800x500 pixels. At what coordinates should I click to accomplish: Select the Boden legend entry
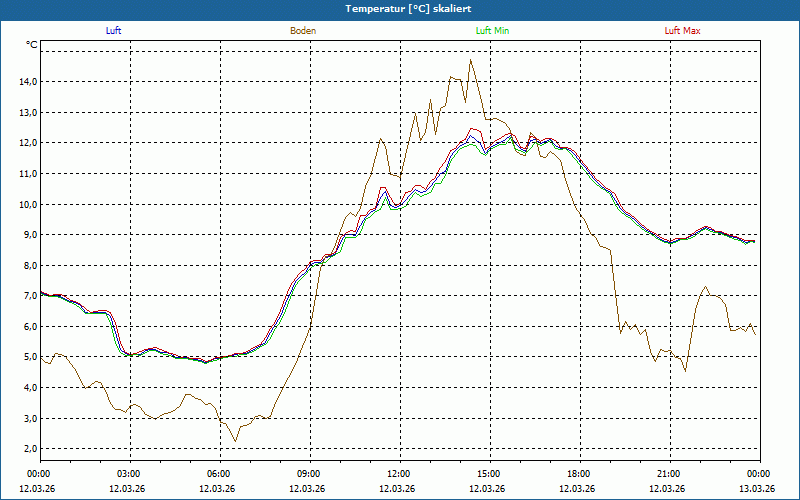pos(303,31)
